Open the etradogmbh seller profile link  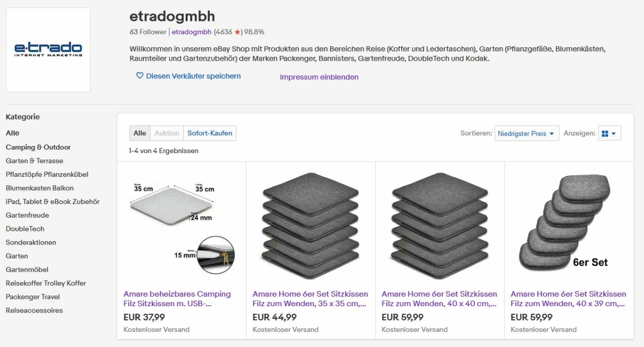[x=192, y=32]
